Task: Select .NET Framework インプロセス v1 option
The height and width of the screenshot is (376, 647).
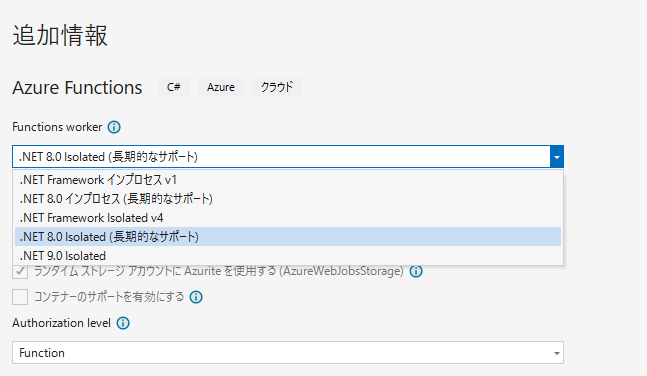Action: (288, 180)
